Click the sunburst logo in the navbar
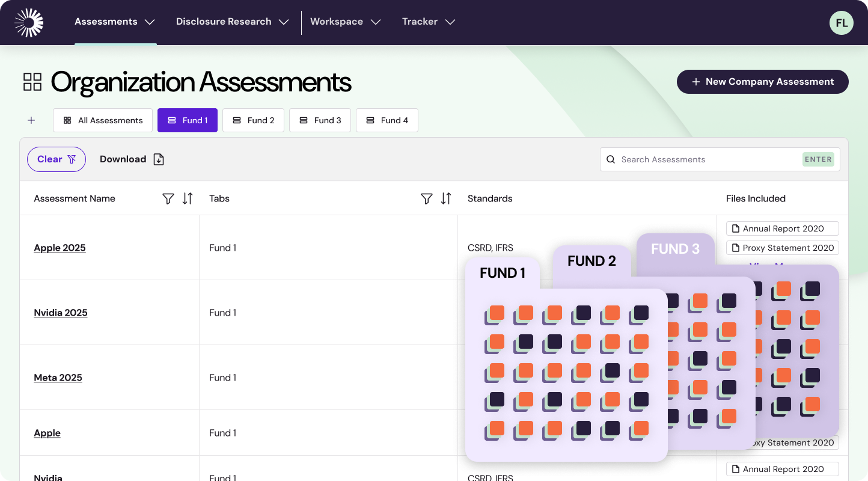This screenshot has width=868, height=481. (29, 23)
